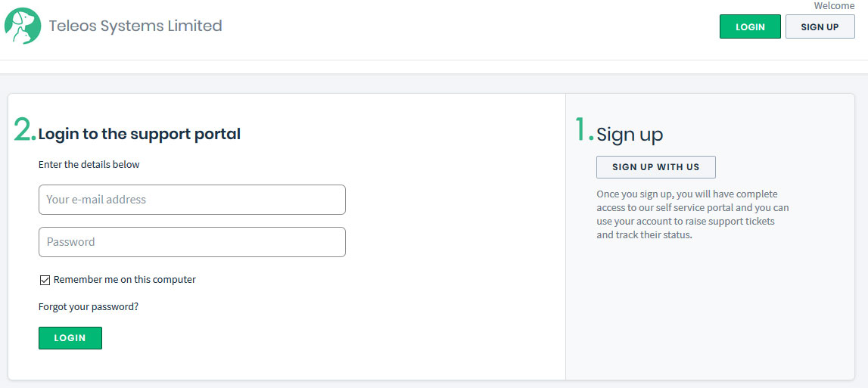This screenshot has height=388, width=868.
Task: Focus the e-mail address input field
Action: coord(192,200)
